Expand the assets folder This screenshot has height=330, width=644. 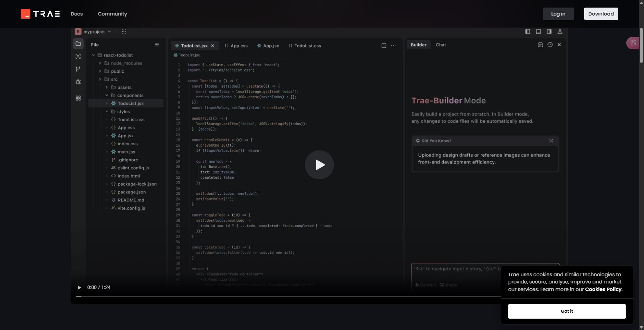tap(107, 87)
